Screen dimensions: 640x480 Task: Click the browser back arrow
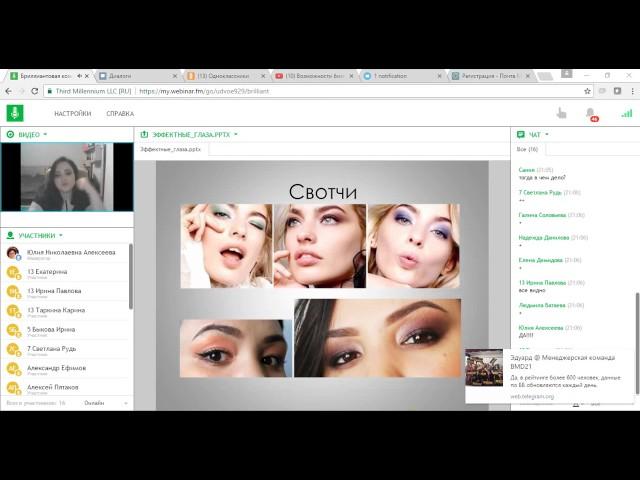pyautogui.click(x=8, y=91)
